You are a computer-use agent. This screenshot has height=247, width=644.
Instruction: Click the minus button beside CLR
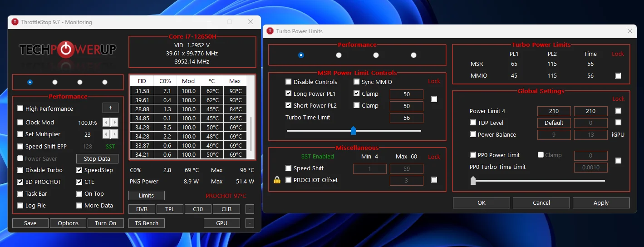[250, 209]
